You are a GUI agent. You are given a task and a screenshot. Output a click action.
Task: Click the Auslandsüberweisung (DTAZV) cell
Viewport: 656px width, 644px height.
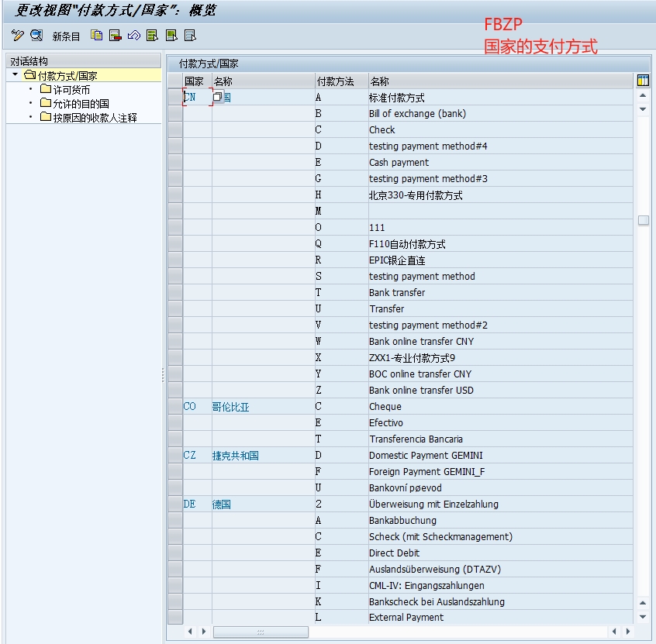point(500,569)
